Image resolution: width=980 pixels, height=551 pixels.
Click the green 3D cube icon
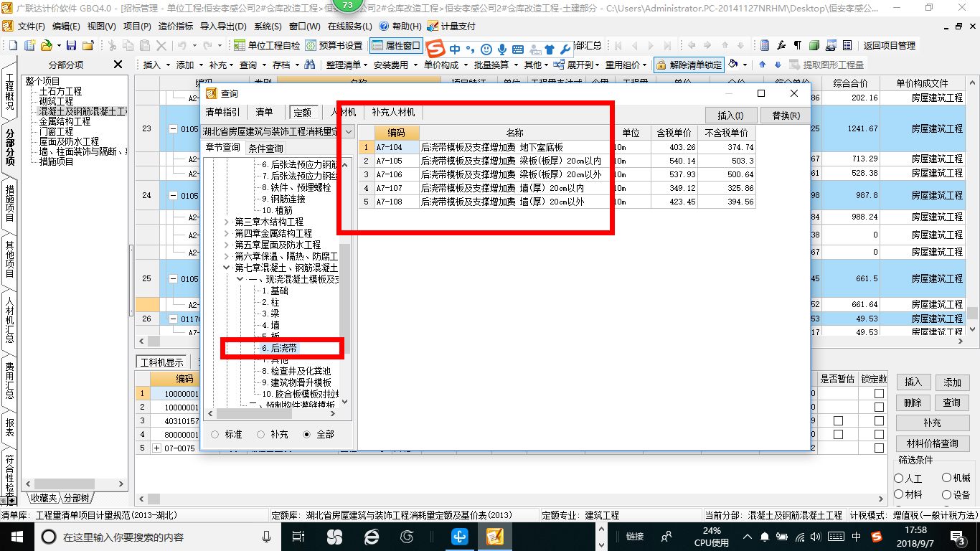click(814, 45)
